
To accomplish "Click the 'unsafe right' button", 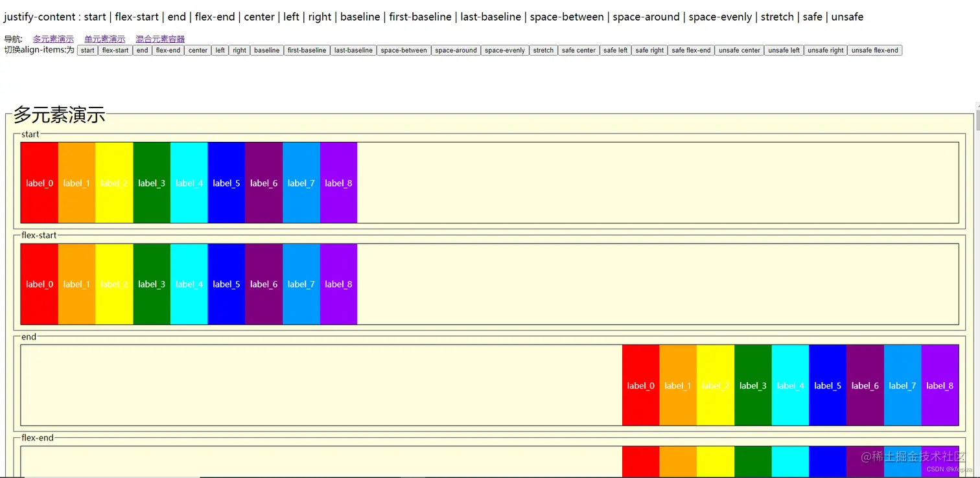I will click(826, 50).
